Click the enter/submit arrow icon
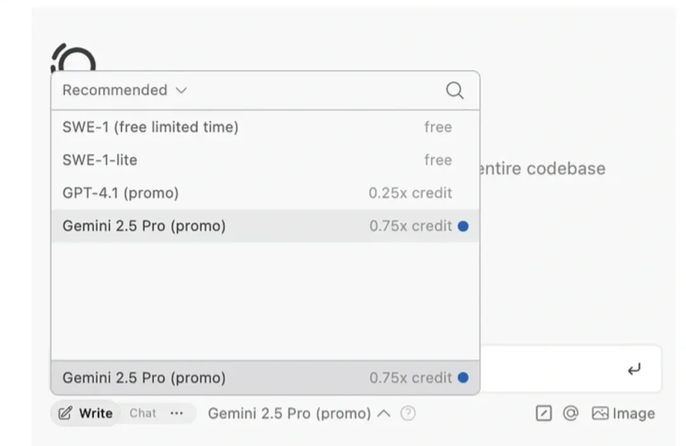 click(x=634, y=370)
